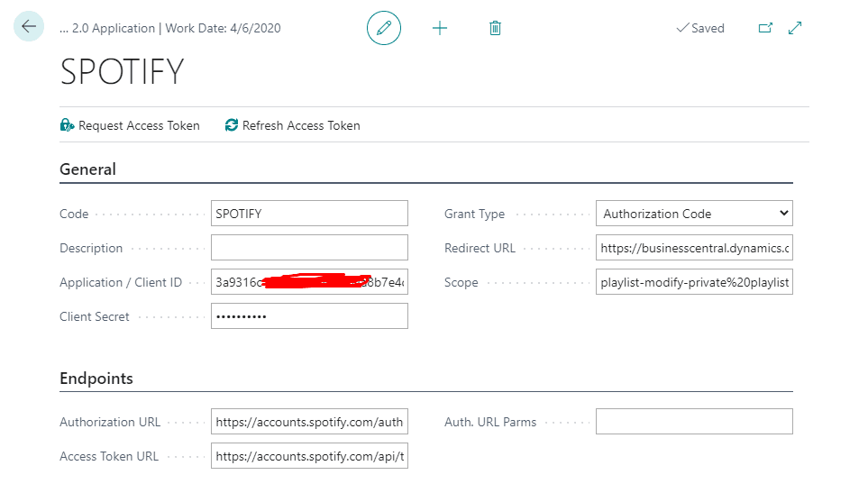Click the empty Description field

(x=309, y=248)
